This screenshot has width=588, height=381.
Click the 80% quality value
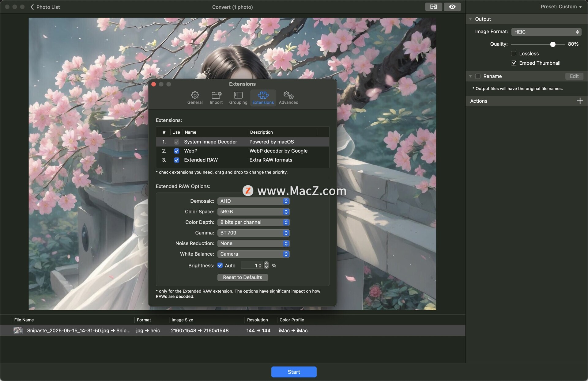pos(573,44)
